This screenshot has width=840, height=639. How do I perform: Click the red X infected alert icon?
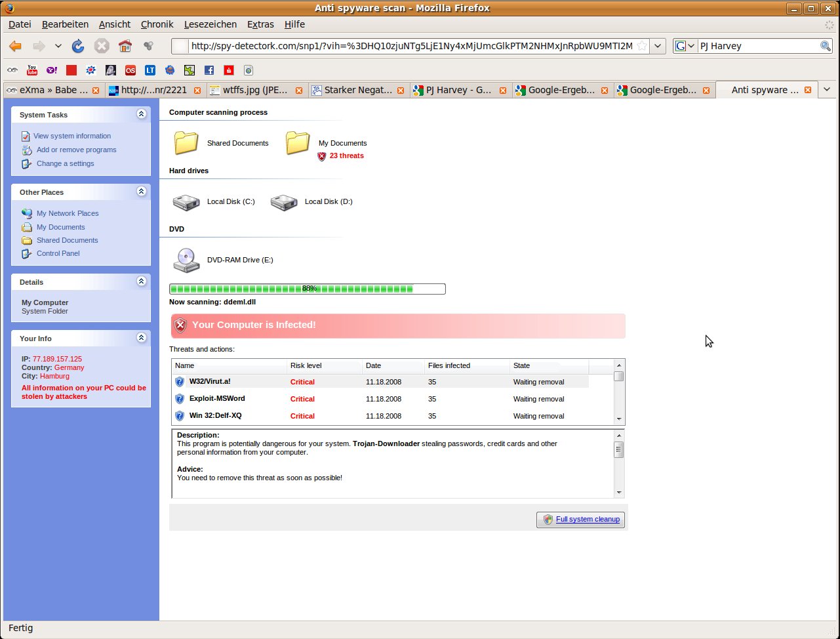click(180, 325)
